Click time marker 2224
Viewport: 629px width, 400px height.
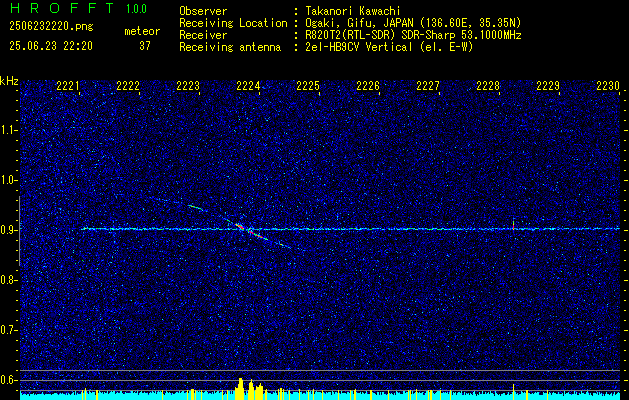[248, 85]
